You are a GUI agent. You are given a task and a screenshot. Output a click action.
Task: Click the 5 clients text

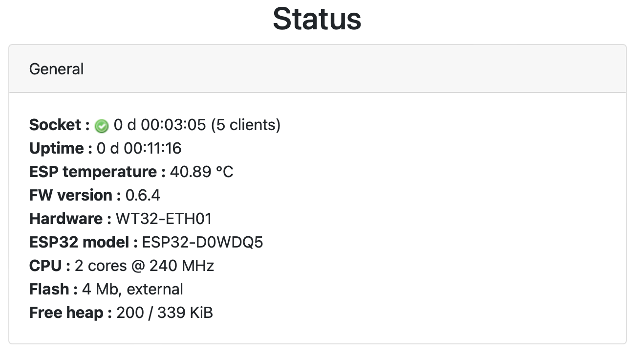coord(246,125)
